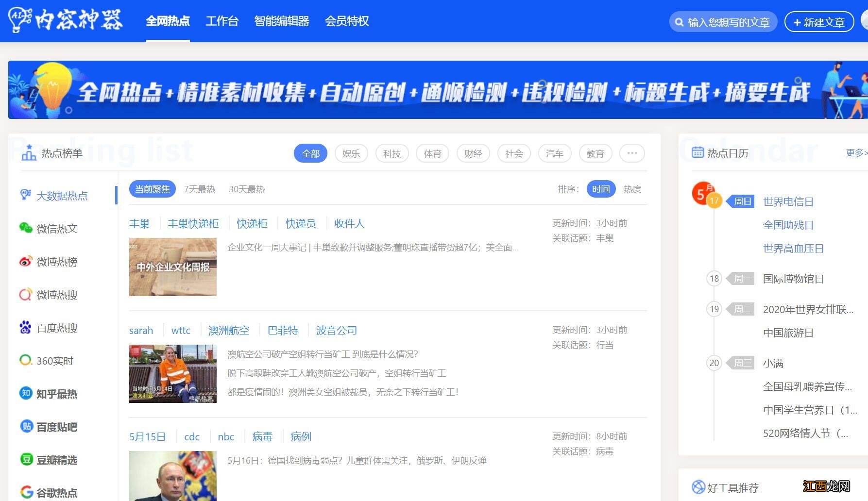This screenshot has height=501, width=868.
Task: Open the orange-vest flight attendant thumbnail
Action: click(x=173, y=374)
